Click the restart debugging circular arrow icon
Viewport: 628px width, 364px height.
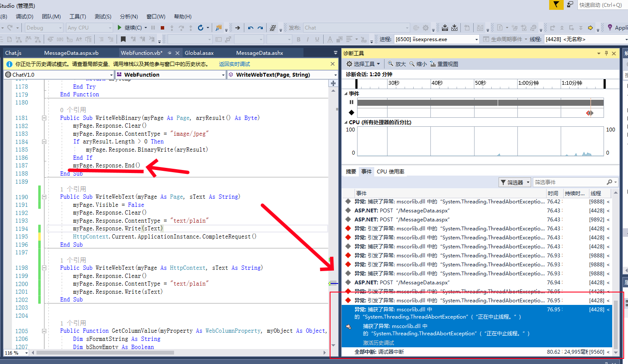coord(201,27)
